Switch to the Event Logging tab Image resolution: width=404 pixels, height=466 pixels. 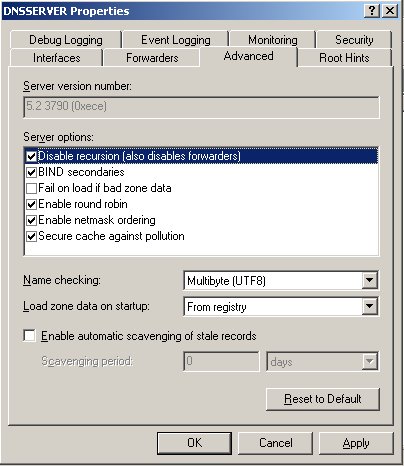(x=176, y=40)
